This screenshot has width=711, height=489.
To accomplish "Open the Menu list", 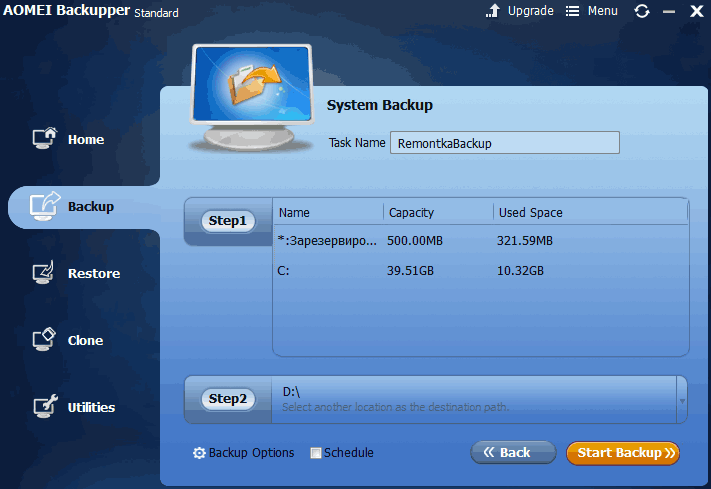I will click(592, 10).
